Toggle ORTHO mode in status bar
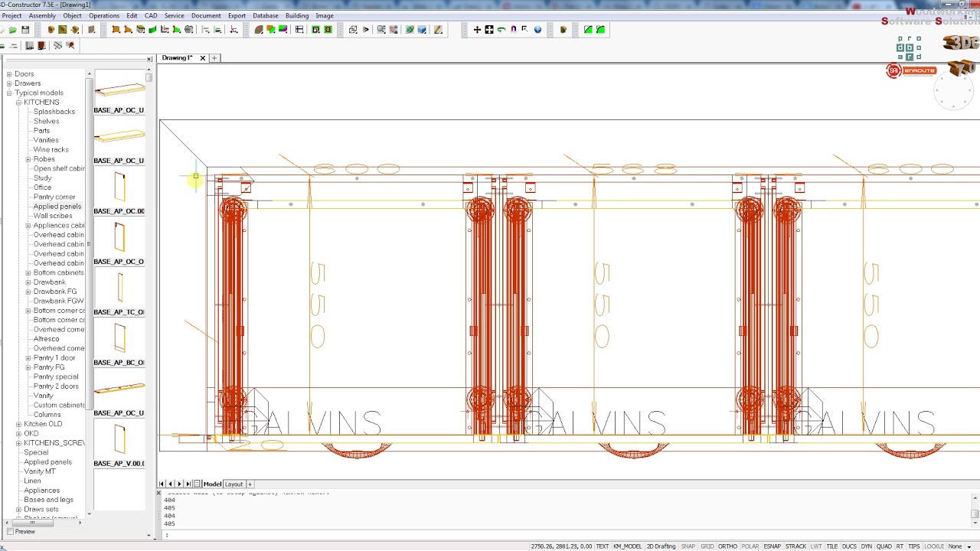Viewport: 980px width, 551px height. [x=727, y=546]
